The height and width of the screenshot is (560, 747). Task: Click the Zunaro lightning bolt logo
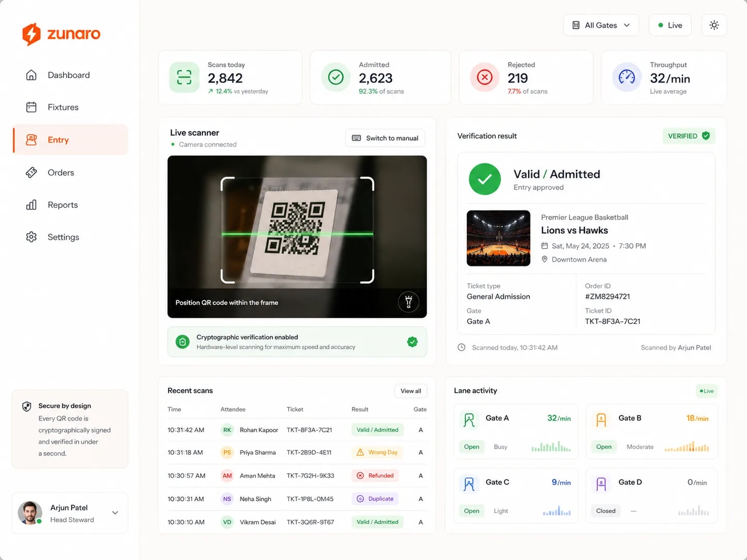click(x=31, y=34)
